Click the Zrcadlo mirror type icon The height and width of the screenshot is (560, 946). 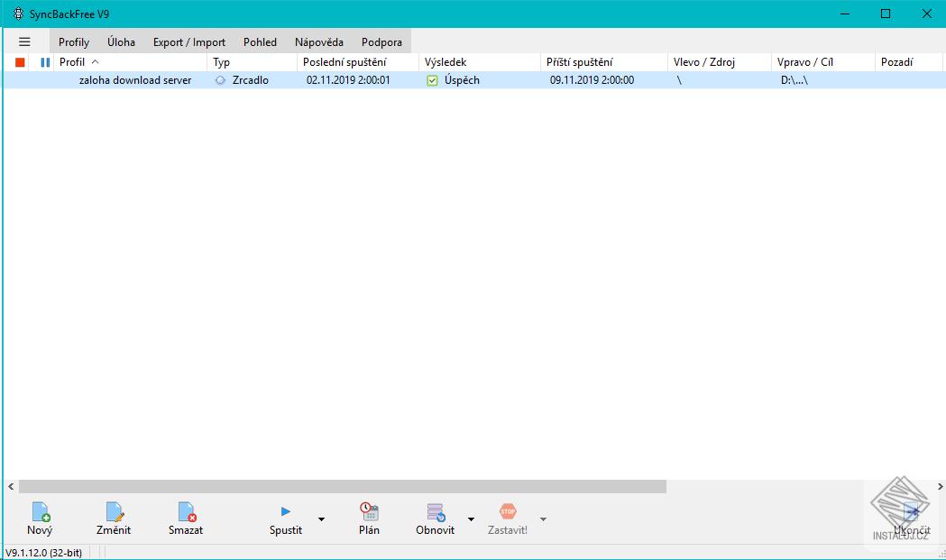tap(220, 80)
